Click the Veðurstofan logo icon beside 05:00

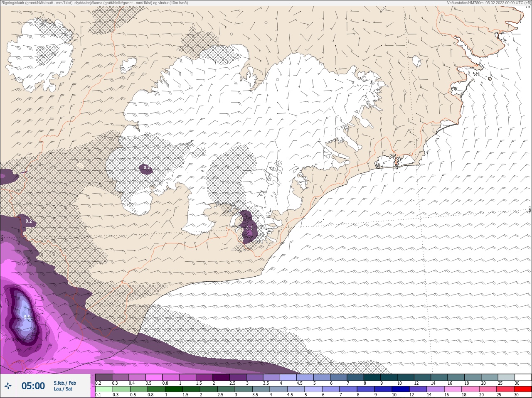click(x=8, y=386)
